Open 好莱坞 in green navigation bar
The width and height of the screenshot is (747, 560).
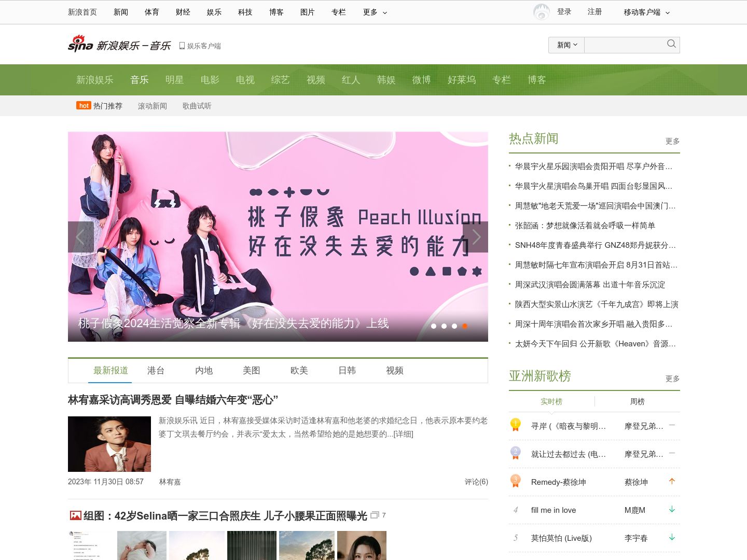462,80
